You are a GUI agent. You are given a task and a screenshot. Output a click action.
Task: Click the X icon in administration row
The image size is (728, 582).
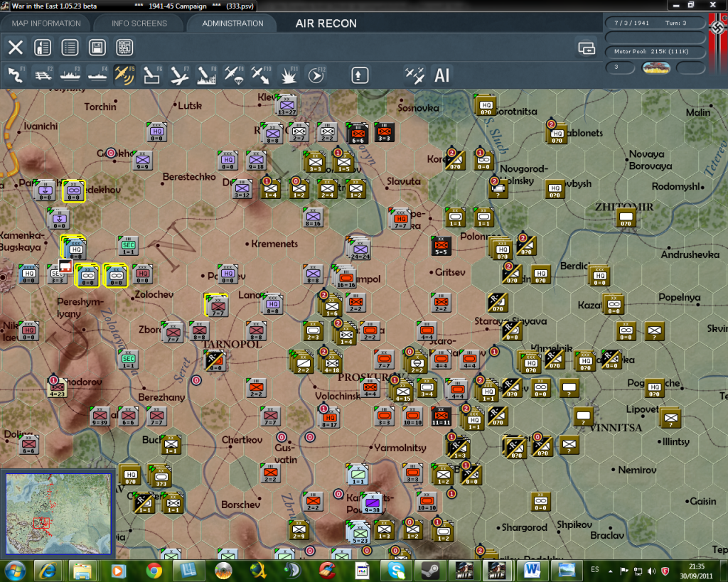[x=16, y=48]
